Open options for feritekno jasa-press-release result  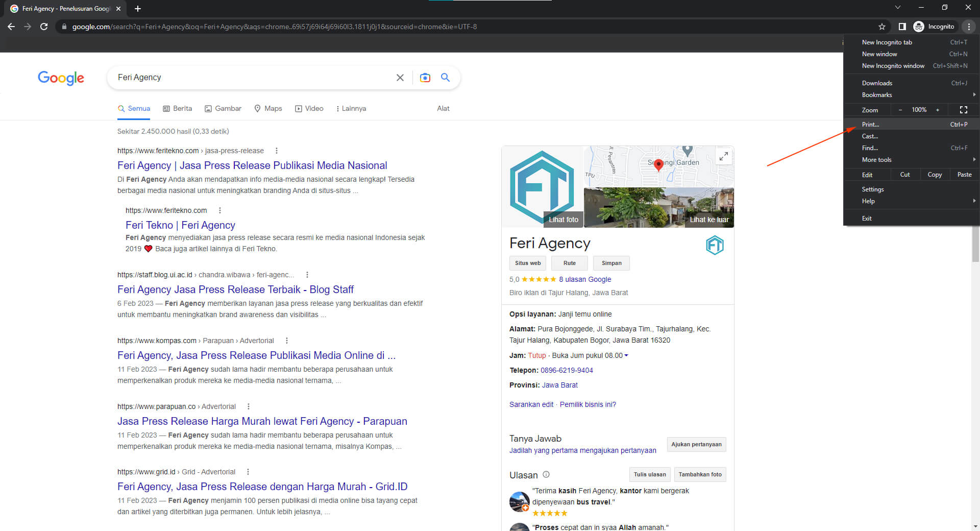point(277,151)
